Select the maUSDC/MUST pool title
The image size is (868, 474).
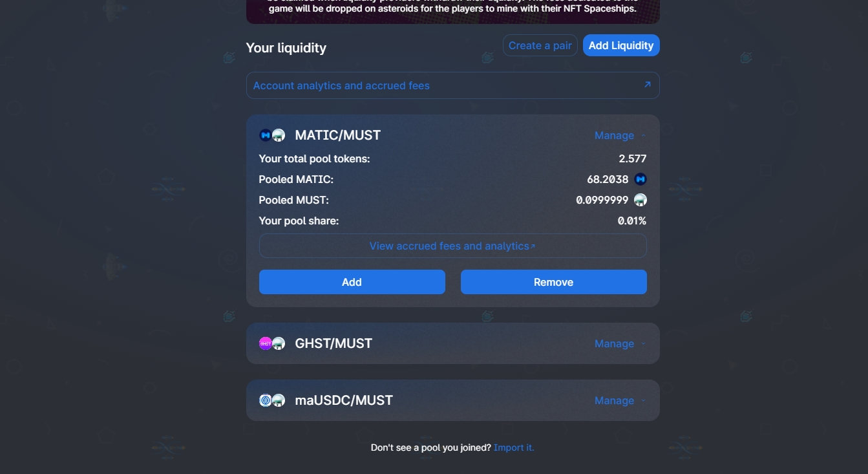(344, 400)
